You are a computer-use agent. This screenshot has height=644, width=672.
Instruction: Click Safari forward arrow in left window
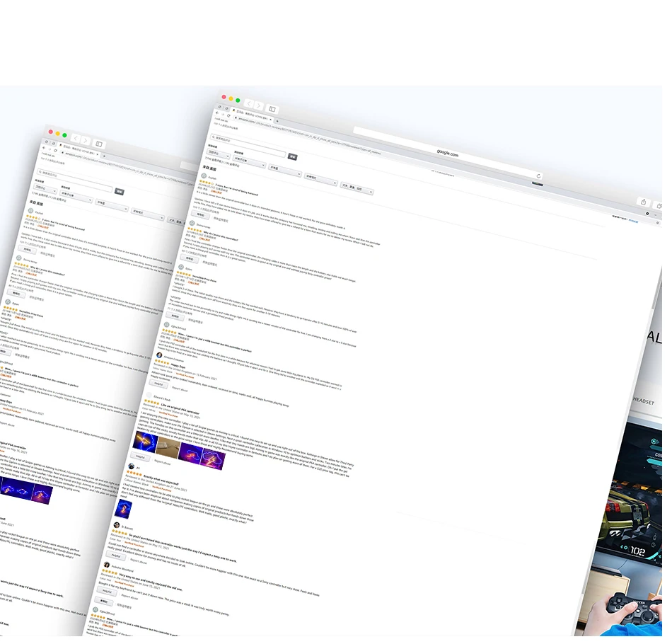pyautogui.click(x=86, y=141)
